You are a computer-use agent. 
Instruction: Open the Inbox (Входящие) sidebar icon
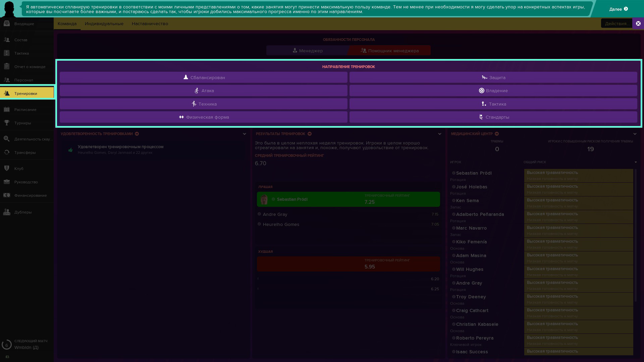click(7, 23)
